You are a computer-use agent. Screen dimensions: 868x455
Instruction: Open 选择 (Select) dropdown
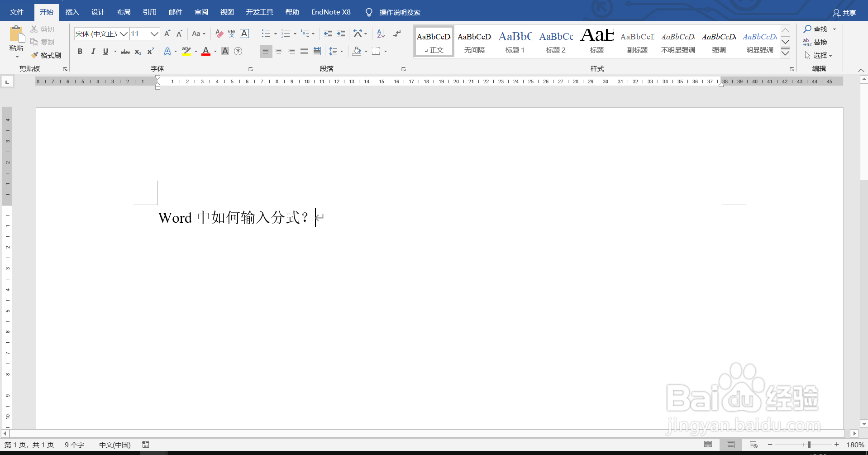818,55
